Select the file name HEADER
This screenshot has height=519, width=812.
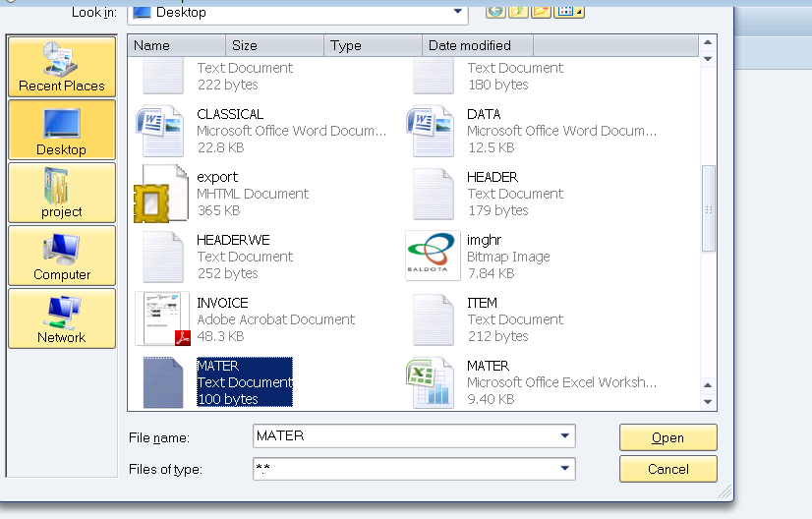click(x=492, y=177)
